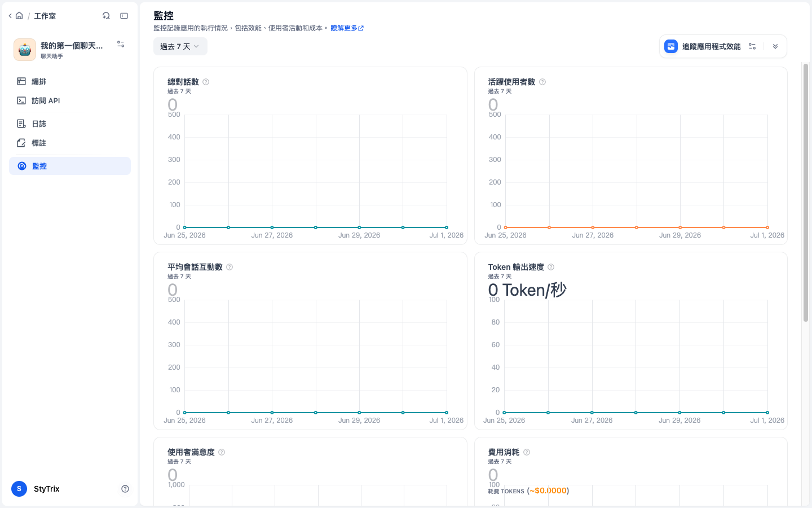Show help tooltip for 平均會話互動數
The height and width of the screenshot is (508, 812).
(230, 267)
